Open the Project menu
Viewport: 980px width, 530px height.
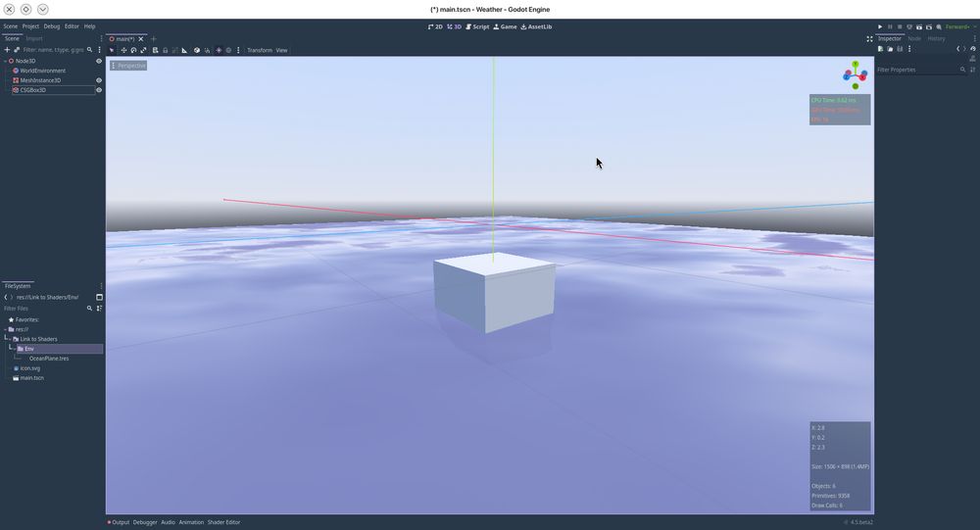[x=30, y=26]
